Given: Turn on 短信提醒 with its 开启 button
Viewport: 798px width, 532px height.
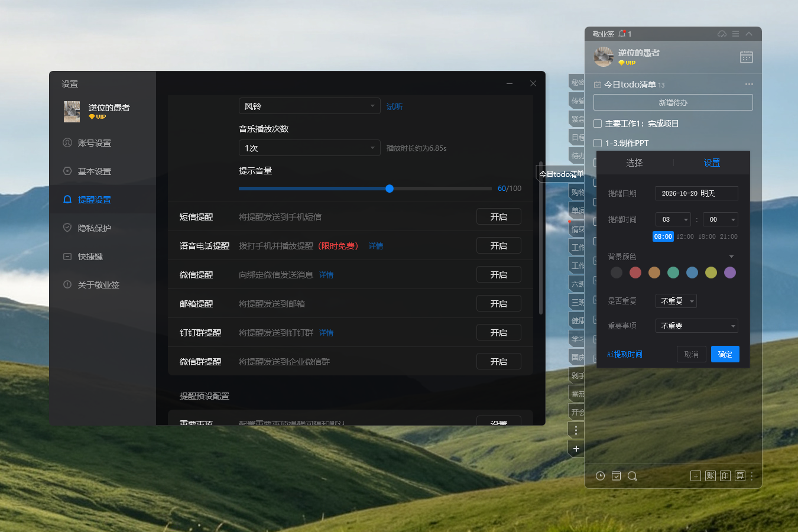Looking at the screenshot, I should click(x=499, y=217).
